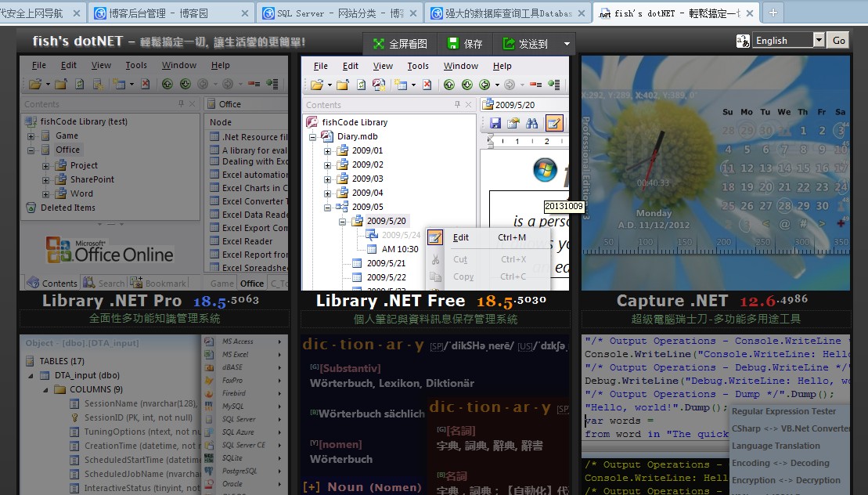The width and height of the screenshot is (868, 495).
Task: Expand the 2009/01 node in Diary.mdb tree
Action: point(328,150)
